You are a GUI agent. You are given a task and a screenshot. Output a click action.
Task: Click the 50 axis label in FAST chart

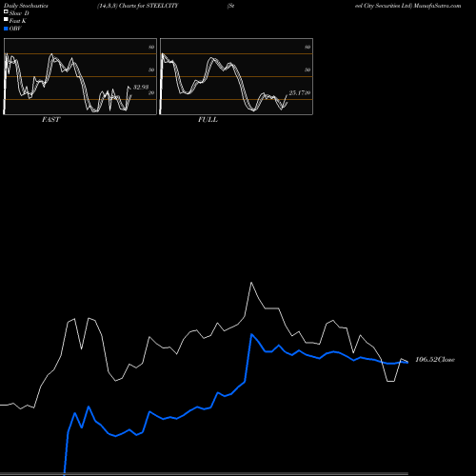(x=151, y=69)
